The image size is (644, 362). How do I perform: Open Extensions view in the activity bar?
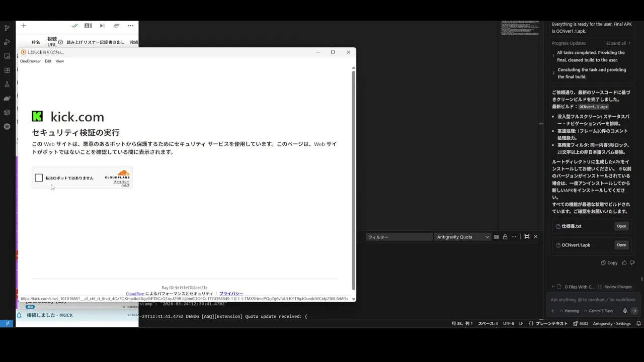[7, 70]
